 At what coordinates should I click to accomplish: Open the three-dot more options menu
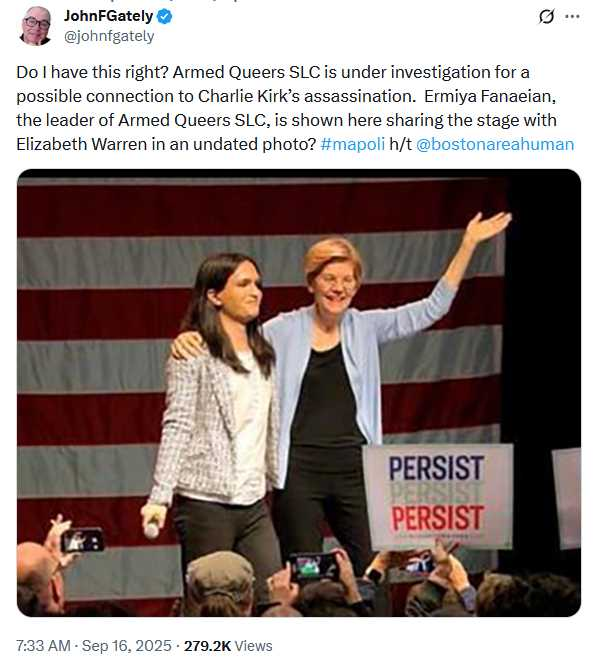pos(572,17)
